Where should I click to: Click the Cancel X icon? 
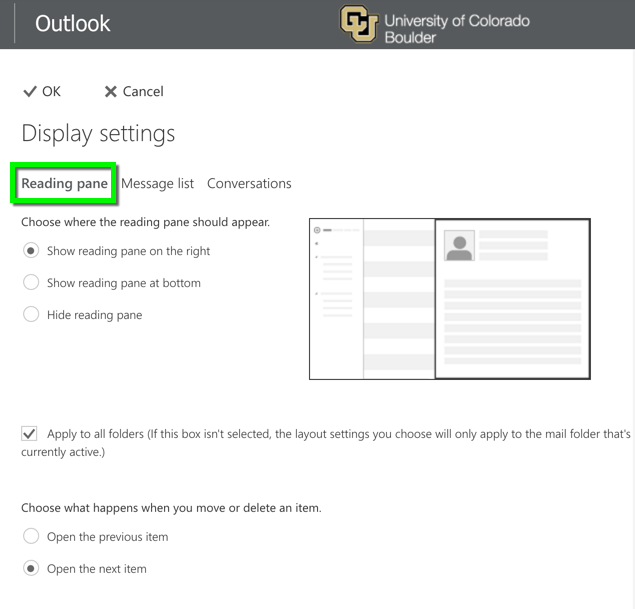(x=111, y=92)
